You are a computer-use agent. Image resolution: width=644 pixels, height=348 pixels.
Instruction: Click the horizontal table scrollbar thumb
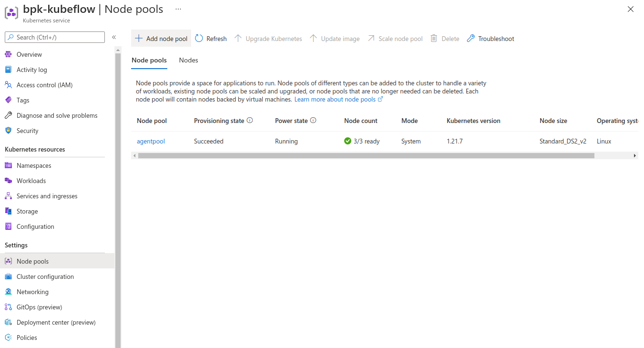(x=366, y=155)
